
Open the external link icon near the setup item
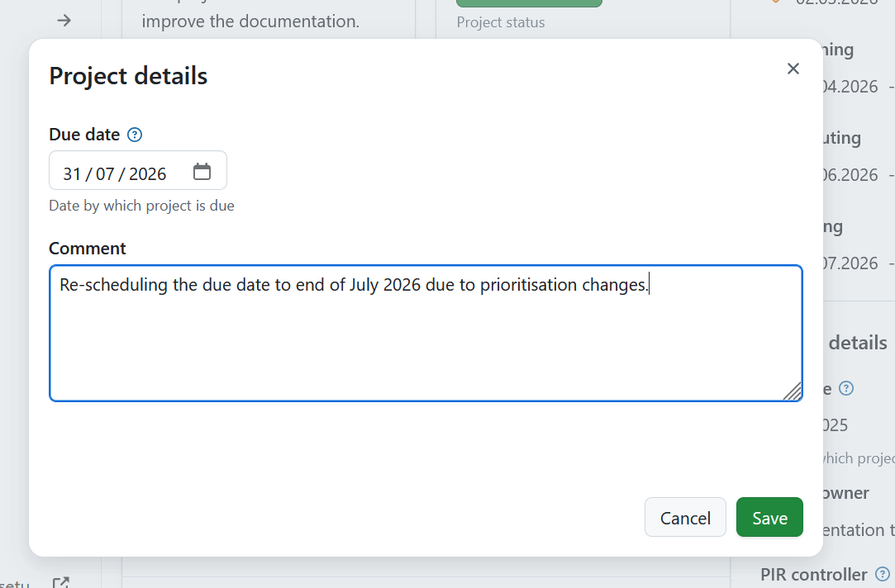[61, 582]
